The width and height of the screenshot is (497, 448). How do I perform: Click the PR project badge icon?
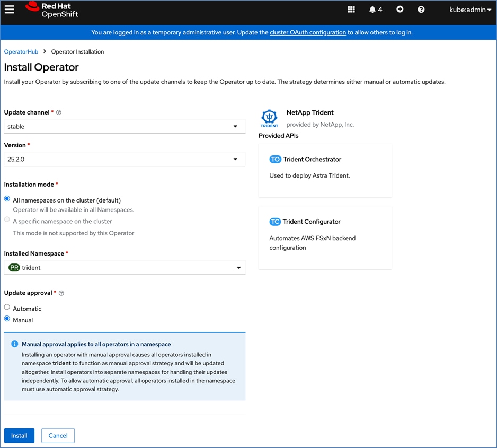(x=14, y=268)
